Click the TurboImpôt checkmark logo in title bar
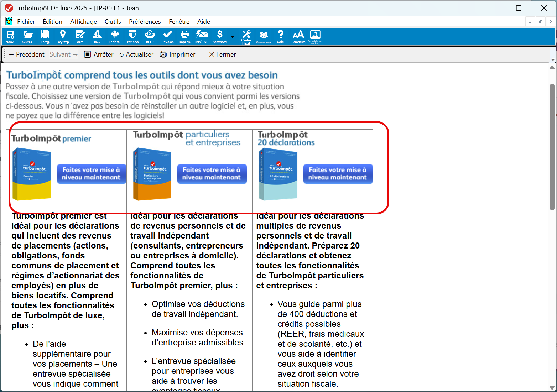The width and height of the screenshot is (557, 392). [x=9, y=8]
